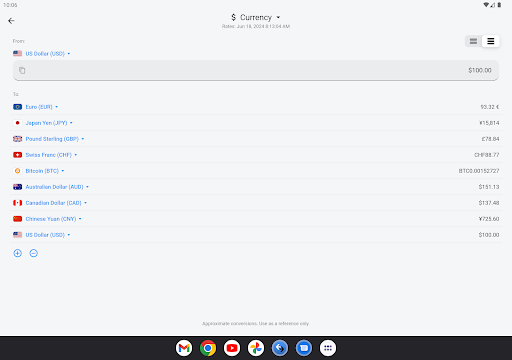Select the 93.32 € converted value
512x360 pixels.
pyautogui.click(x=490, y=107)
